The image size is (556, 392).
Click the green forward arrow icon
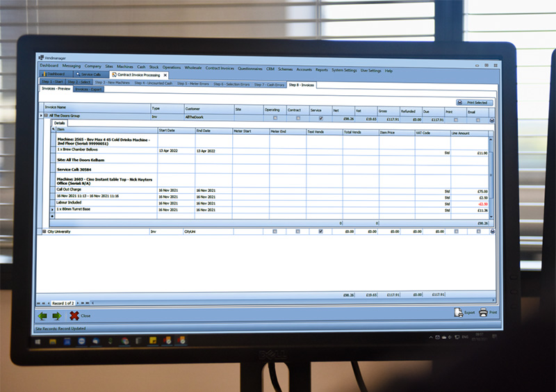point(57,316)
